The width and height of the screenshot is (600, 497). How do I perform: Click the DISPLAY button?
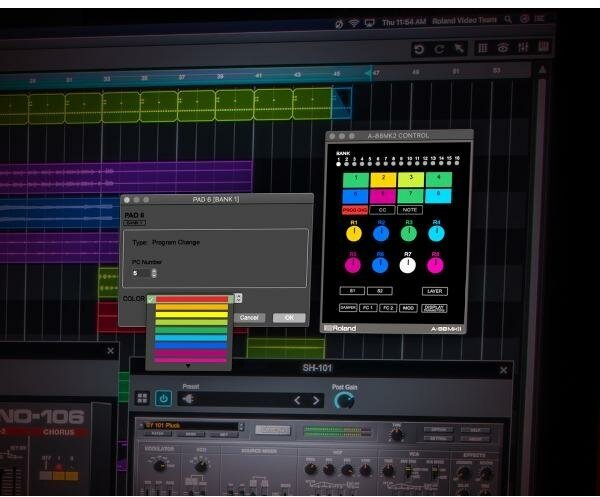point(434,308)
